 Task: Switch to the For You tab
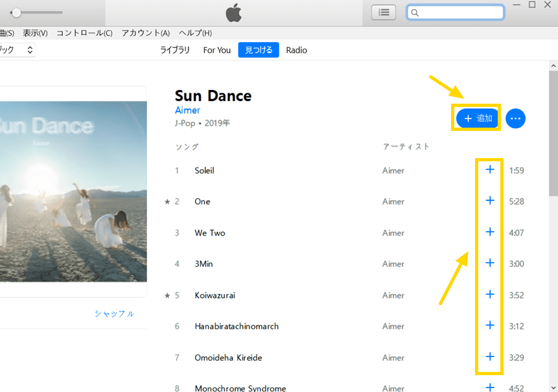click(x=217, y=50)
